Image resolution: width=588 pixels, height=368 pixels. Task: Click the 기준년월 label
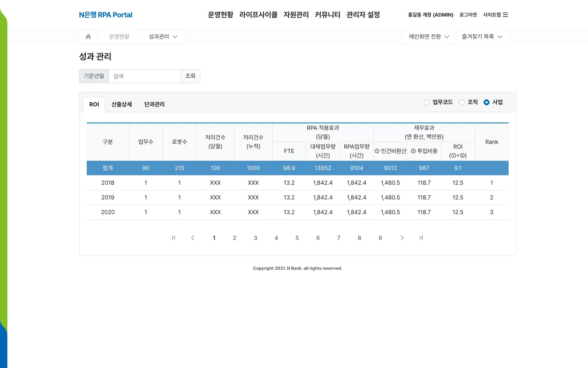(x=94, y=76)
